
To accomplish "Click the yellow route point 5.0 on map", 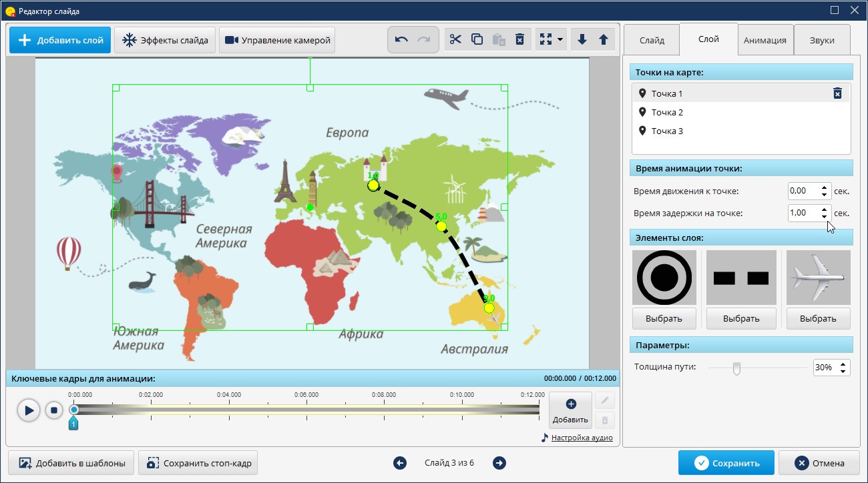I will pyautogui.click(x=441, y=226).
